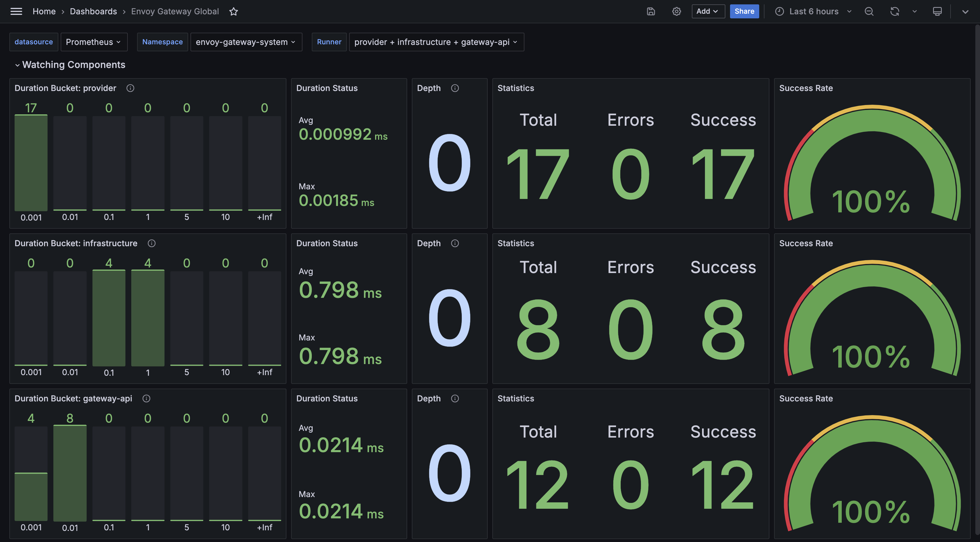Enter TV kiosk mode via monitor icon
This screenshot has width=980, height=542.
937,11
